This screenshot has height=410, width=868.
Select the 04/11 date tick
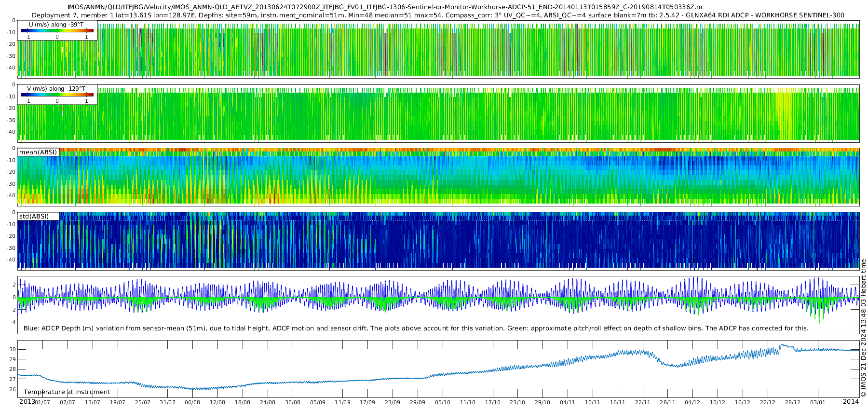click(568, 402)
